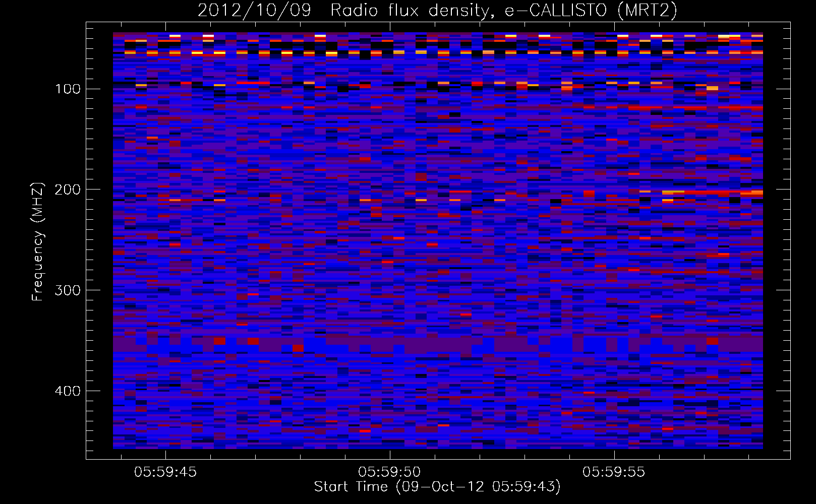Select the 'Frequency (MHZ)' y-axis label
The image size is (816, 504).
pos(38,241)
